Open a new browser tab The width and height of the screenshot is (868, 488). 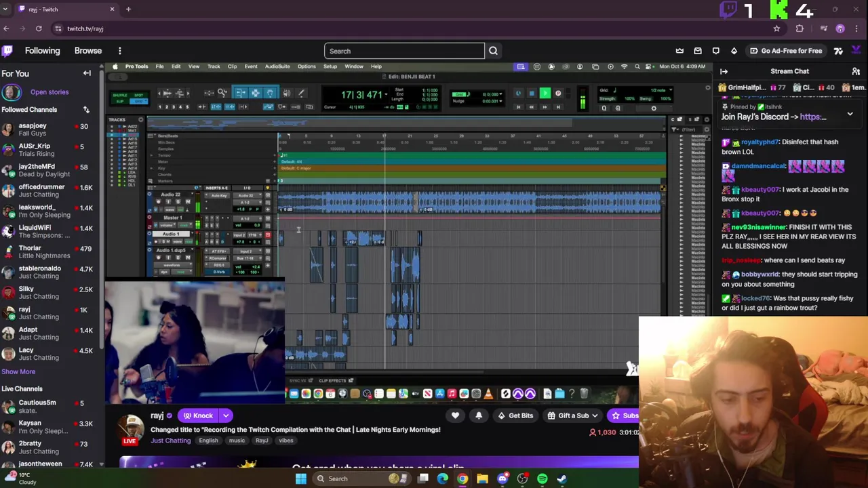coord(128,9)
